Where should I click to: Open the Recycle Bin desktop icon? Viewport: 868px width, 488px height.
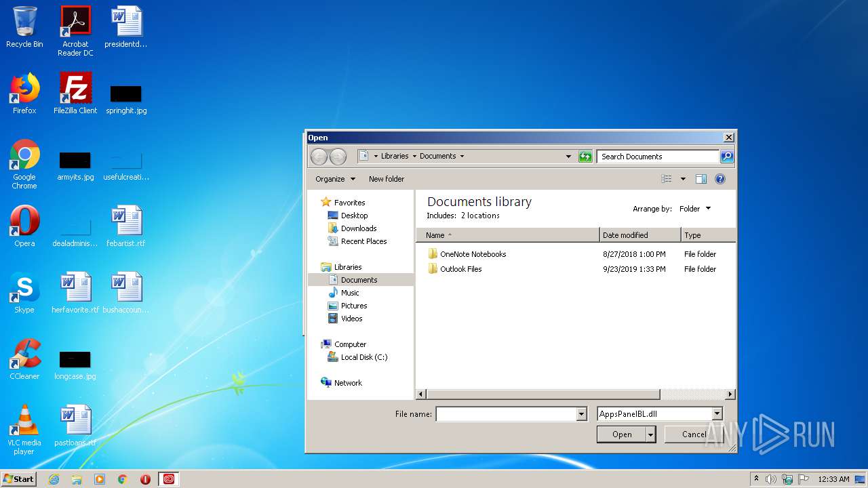click(24, 27)
